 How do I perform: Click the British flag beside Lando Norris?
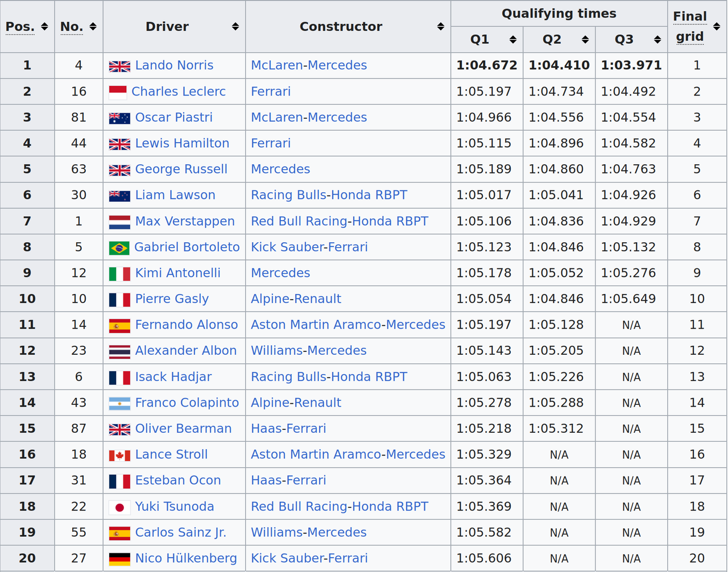click(x=119, y=66)
